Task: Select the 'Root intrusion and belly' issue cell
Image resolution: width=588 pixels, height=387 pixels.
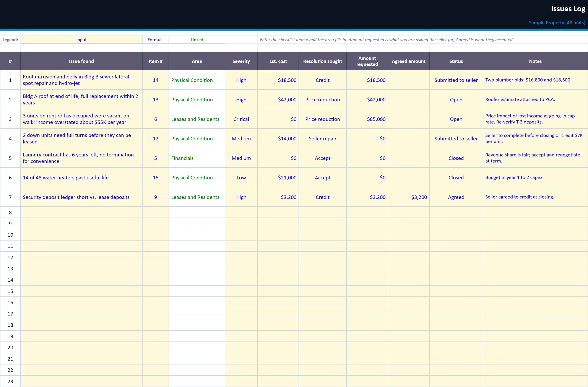Action: 81,80
